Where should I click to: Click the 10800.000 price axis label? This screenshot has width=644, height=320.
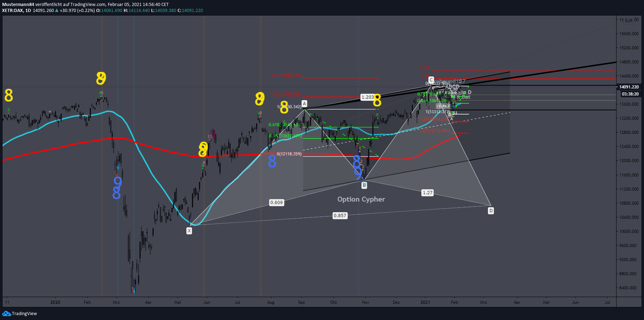pyautogui.click(x=629, y=203)
